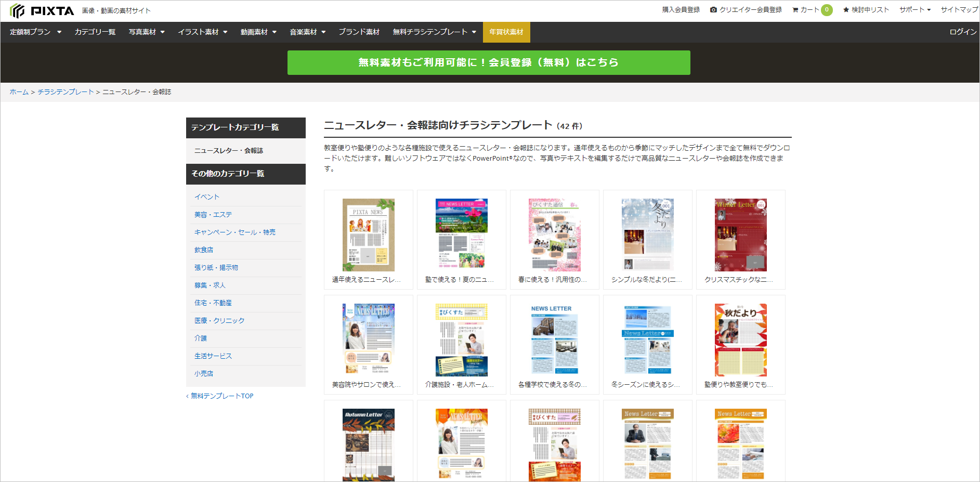
Task: Click the PIXTA logo icon
Action: (x=17, y=11)
